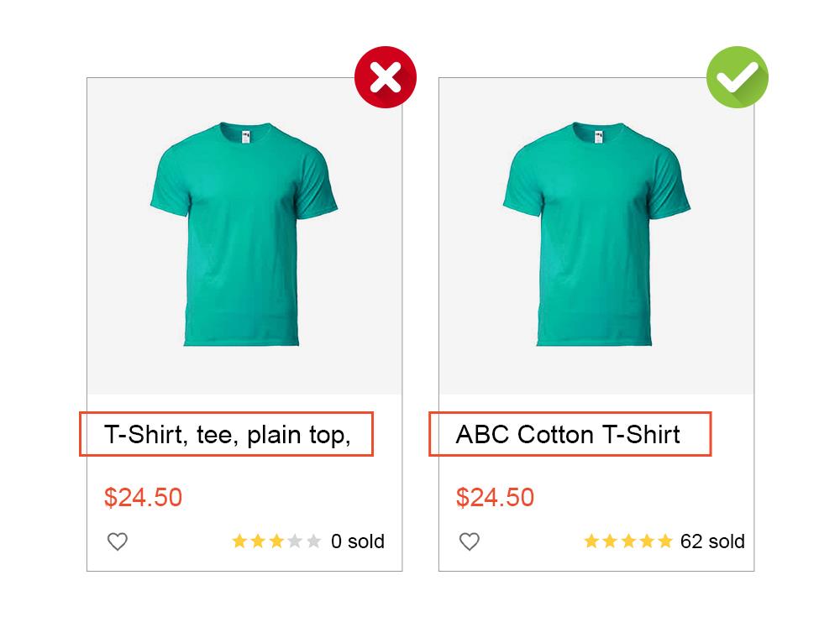Toggle the heart on ABC Cotton T-Shirt card

pos(470,541)
